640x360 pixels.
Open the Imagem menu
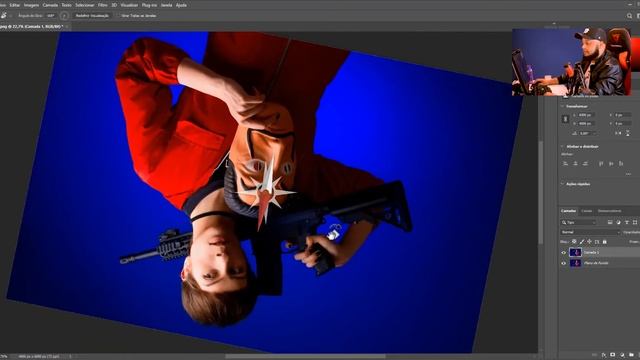pyautogui.click(x=31, y=5)
